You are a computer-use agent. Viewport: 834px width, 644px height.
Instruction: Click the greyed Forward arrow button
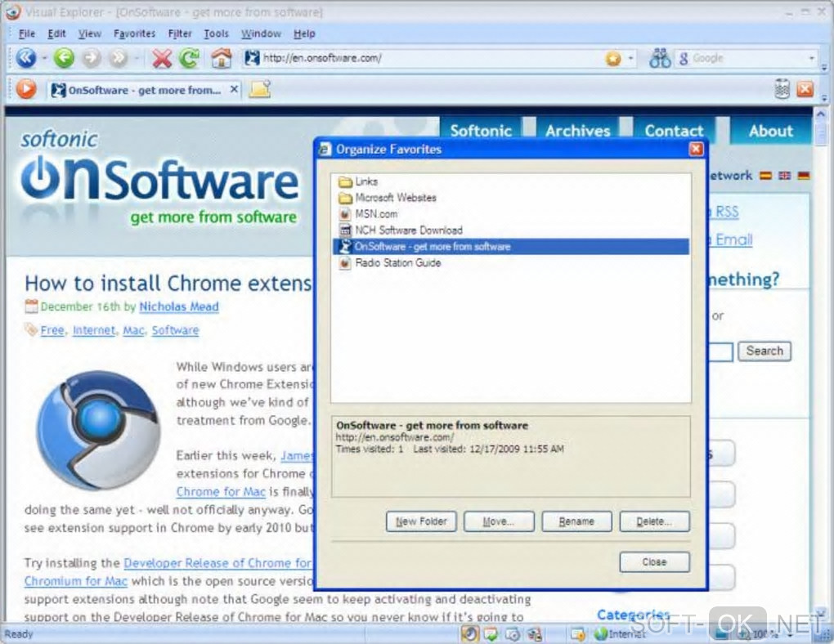tap(91, 58)
